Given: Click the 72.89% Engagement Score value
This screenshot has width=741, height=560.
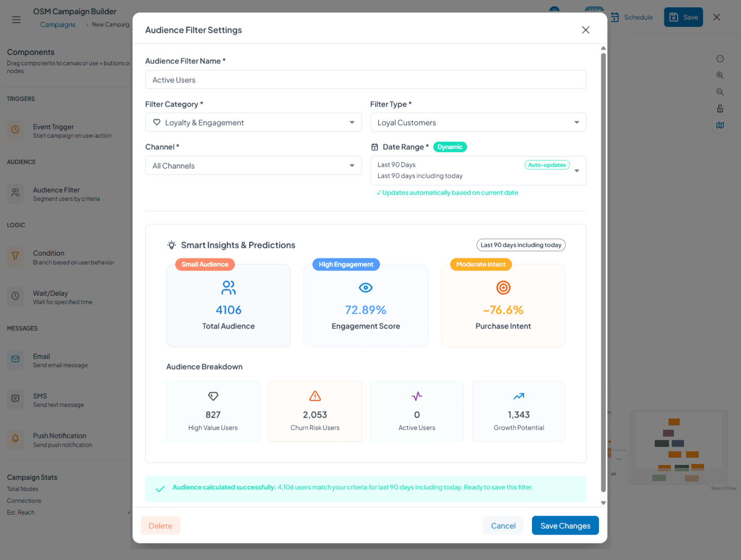Looking at the screenshot, I should 366,310.
